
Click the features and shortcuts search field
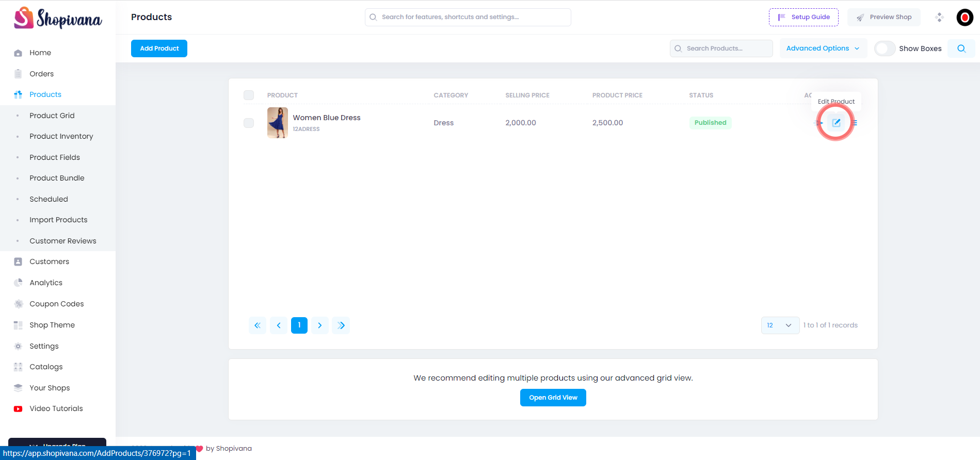coord(468,17)
